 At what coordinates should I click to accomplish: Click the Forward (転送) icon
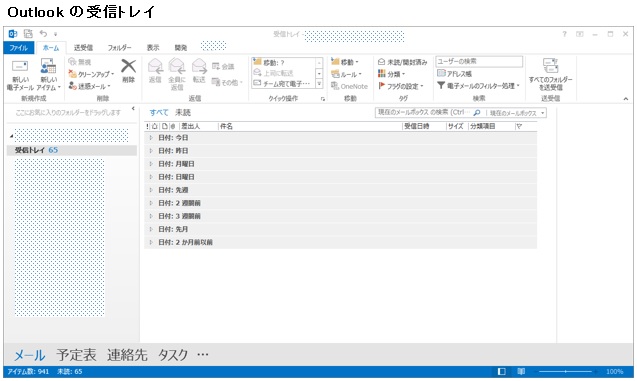(199, 66)
